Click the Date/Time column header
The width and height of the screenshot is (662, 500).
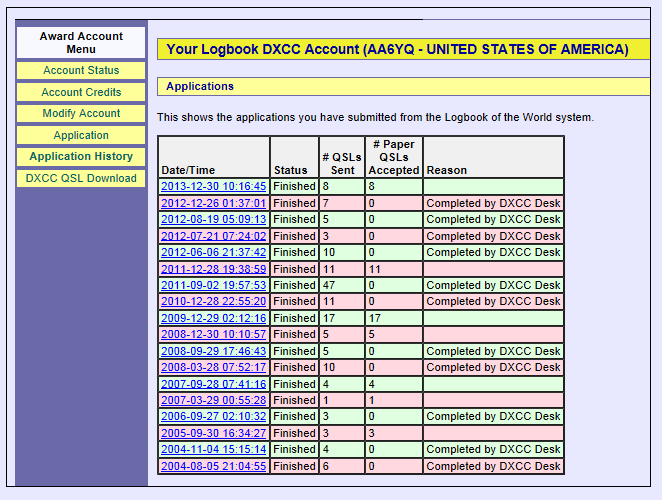tap(214, 157)
